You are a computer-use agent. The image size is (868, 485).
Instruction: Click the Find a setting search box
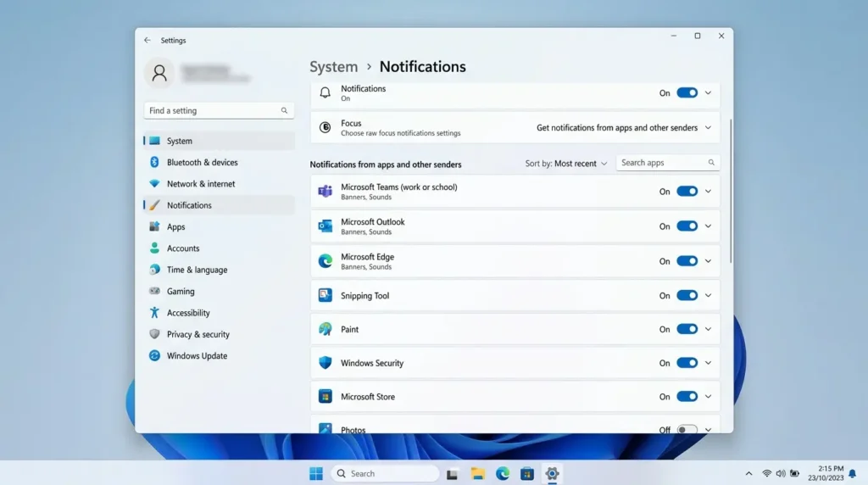coord(220,111)
